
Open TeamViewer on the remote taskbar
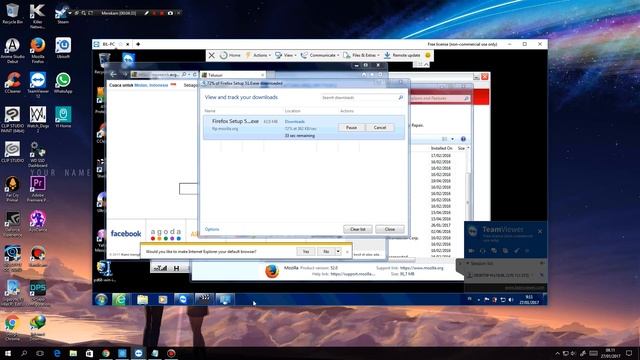point(183,299)
